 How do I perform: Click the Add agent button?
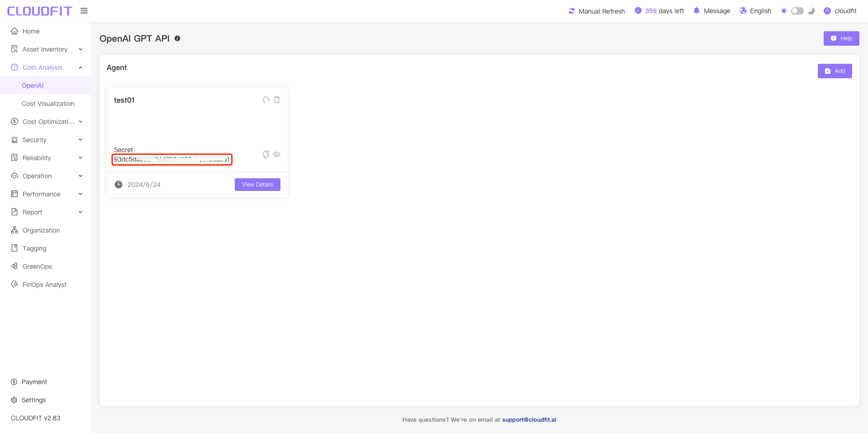click(835, 71)
